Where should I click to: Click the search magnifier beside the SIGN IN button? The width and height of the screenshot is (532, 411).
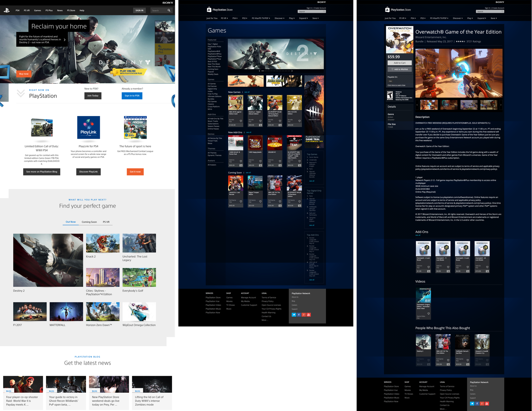[x=169, y=10]
